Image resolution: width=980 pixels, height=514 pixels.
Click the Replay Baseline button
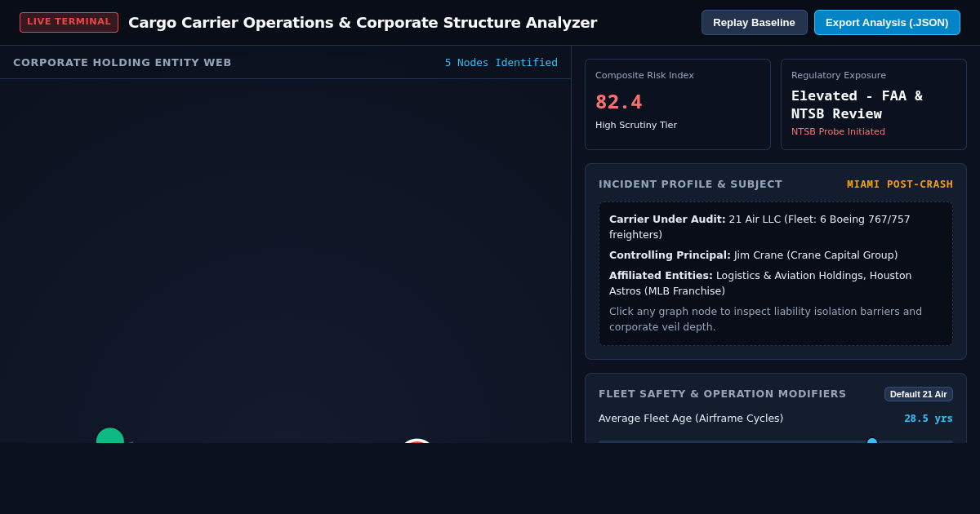pyautogui.click(x=754, y=23)
